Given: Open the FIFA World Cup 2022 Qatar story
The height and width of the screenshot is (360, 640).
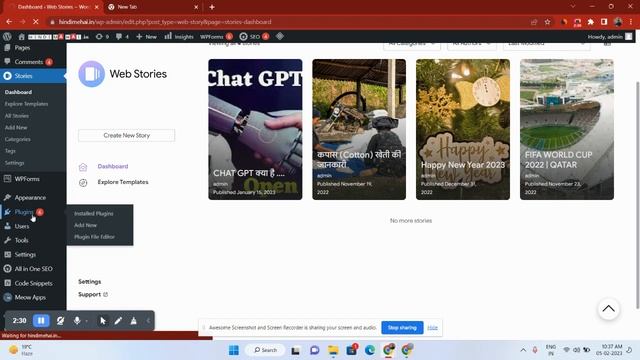Looking at the screenshot, I should point(567,129).
